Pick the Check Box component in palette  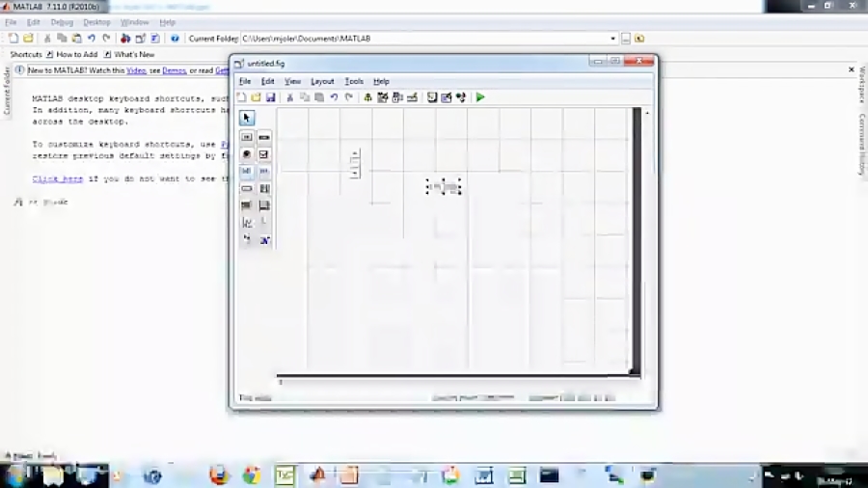(x=264, y=153)
